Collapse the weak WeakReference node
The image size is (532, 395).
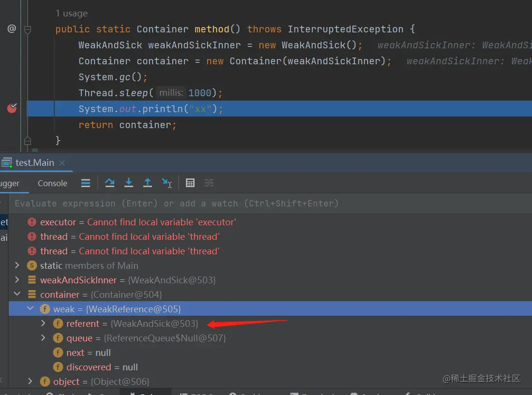30,308
